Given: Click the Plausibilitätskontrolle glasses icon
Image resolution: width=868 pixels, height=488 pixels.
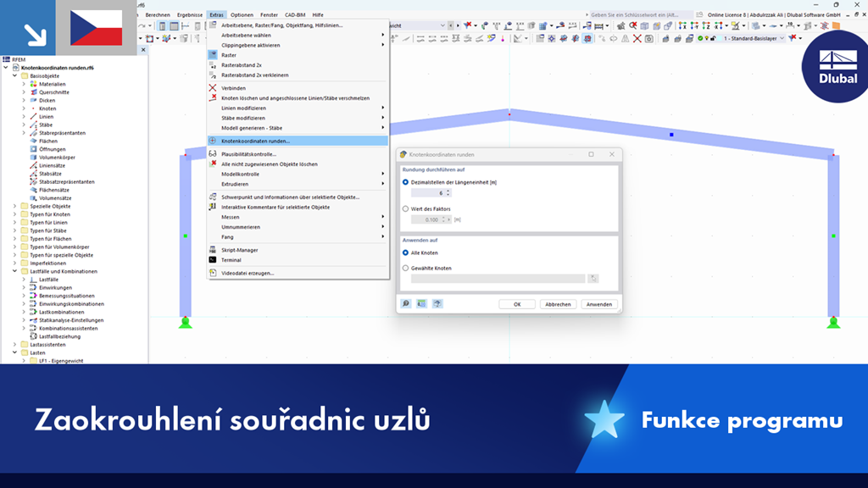Looking at the screenshot, I should [213, 154].
